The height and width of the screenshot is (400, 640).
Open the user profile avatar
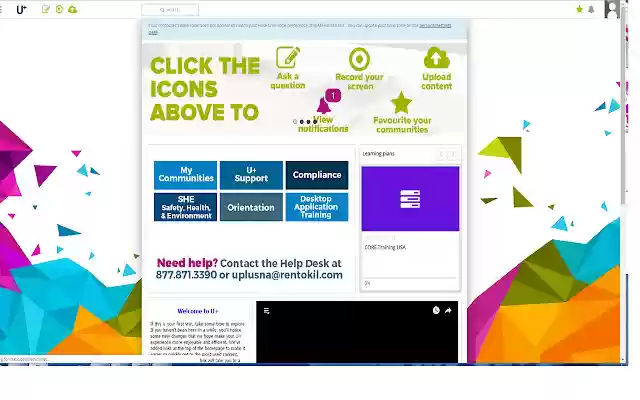click(611, 9)
